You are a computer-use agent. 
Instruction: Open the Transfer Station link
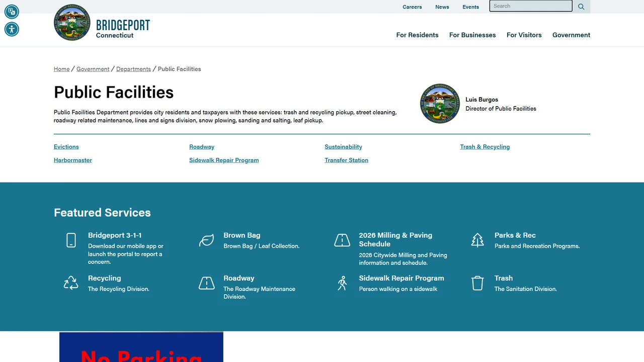[346, 160]
